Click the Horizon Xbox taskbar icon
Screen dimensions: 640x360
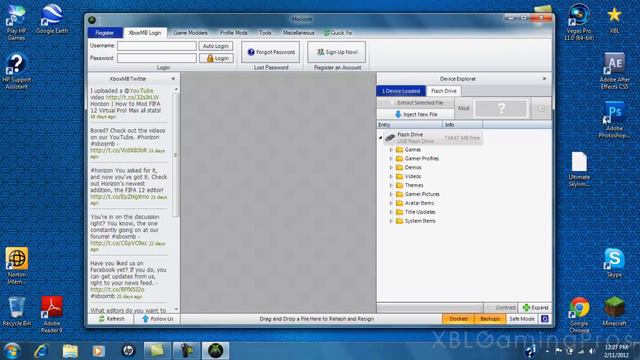216,351
